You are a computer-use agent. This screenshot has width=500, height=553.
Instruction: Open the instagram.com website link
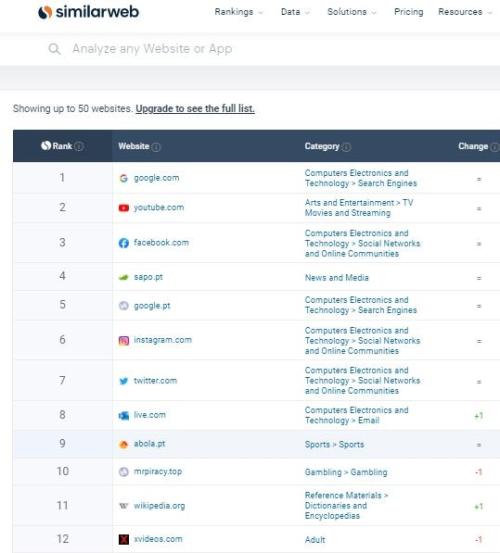click(163, 340)
